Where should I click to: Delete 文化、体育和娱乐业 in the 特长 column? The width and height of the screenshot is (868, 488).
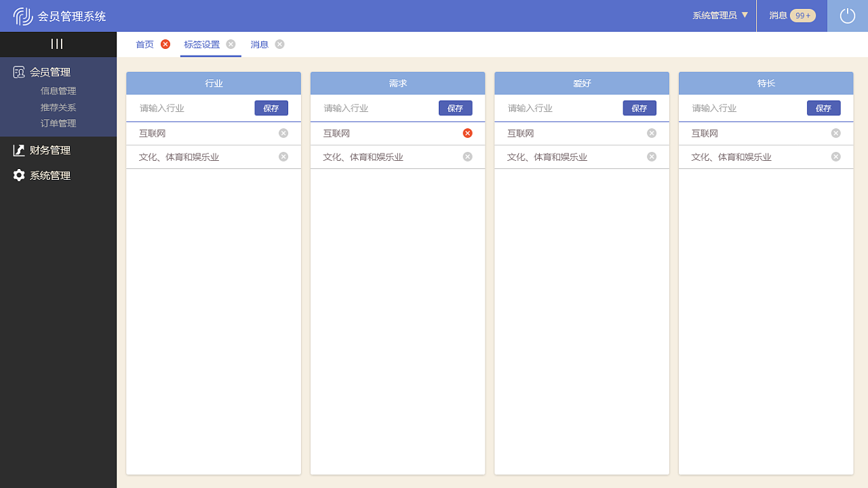click(x=835, y=157)
